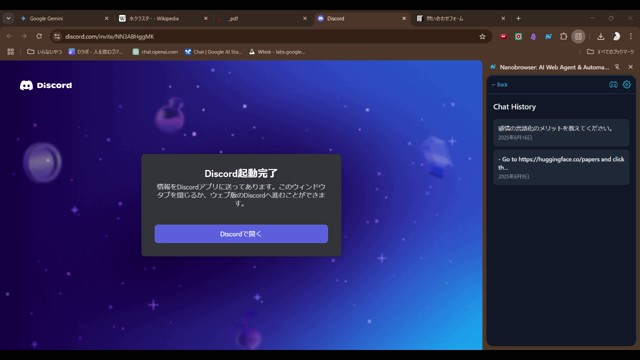Expand the tab search dropdown arrow
The height and width of the screenshot is (360, 640).
coord(8,18)
